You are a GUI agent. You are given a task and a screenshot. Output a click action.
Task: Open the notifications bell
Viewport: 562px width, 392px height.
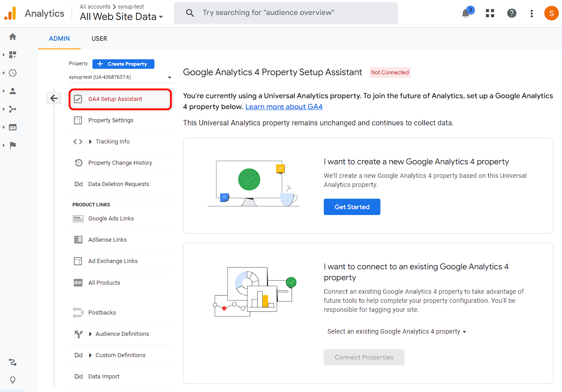[466, 14]
